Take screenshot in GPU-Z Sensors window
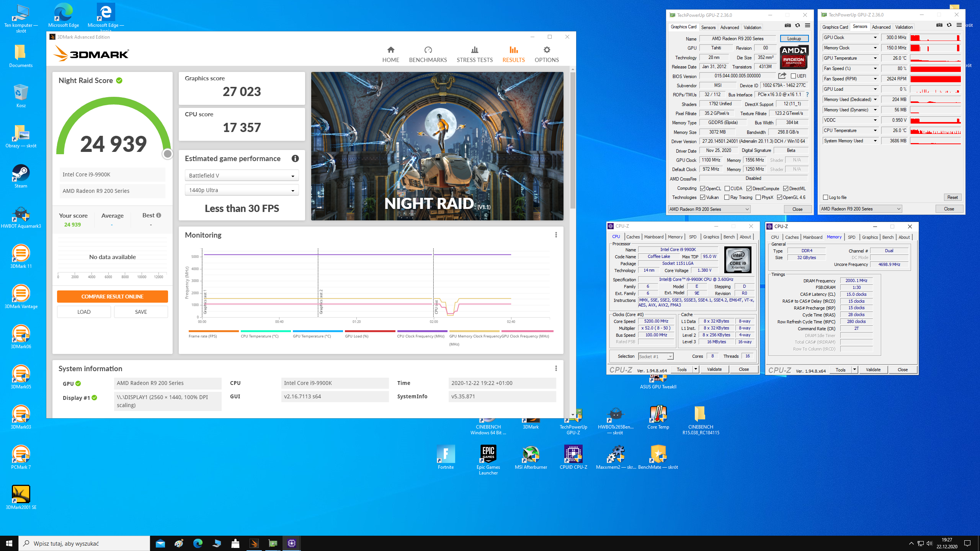The width and height of the screenshot is (980, 551). [939, 25]
